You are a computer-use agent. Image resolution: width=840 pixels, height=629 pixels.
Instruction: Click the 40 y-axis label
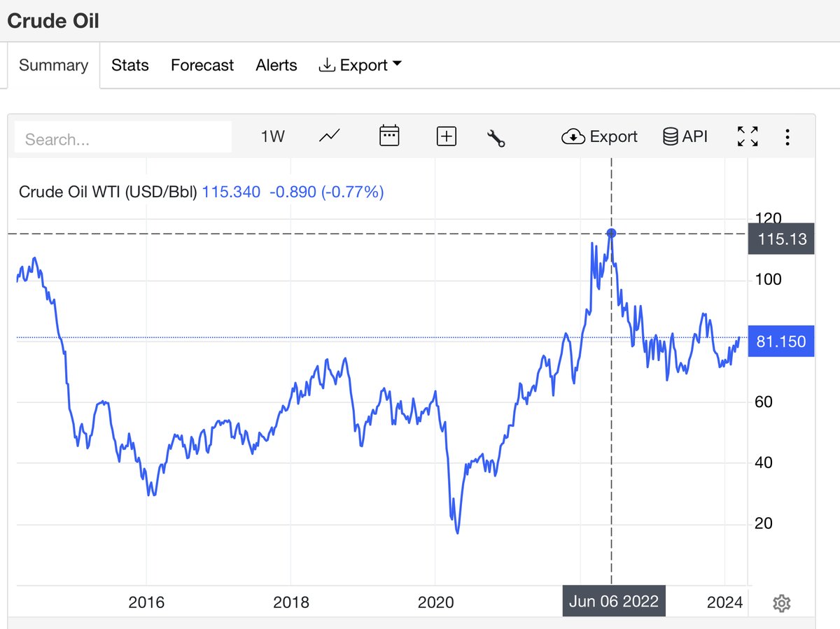click(764, 462)
